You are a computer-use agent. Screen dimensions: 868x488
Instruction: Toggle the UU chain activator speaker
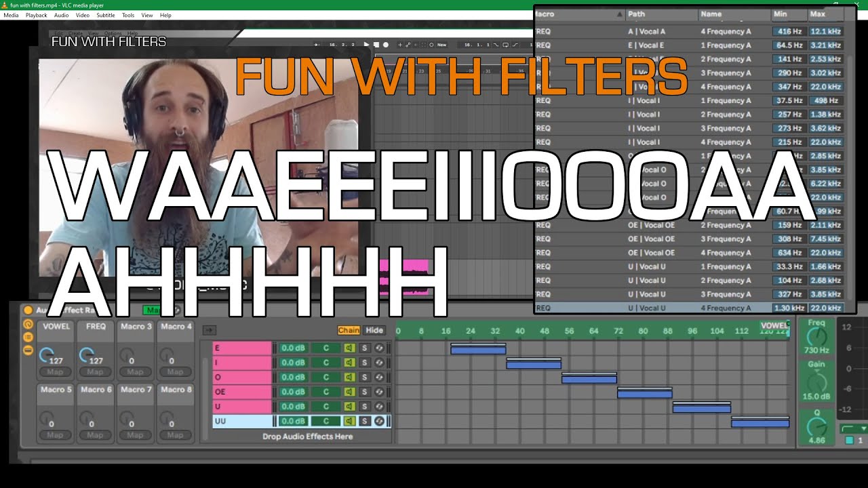(x=349, y=421)
